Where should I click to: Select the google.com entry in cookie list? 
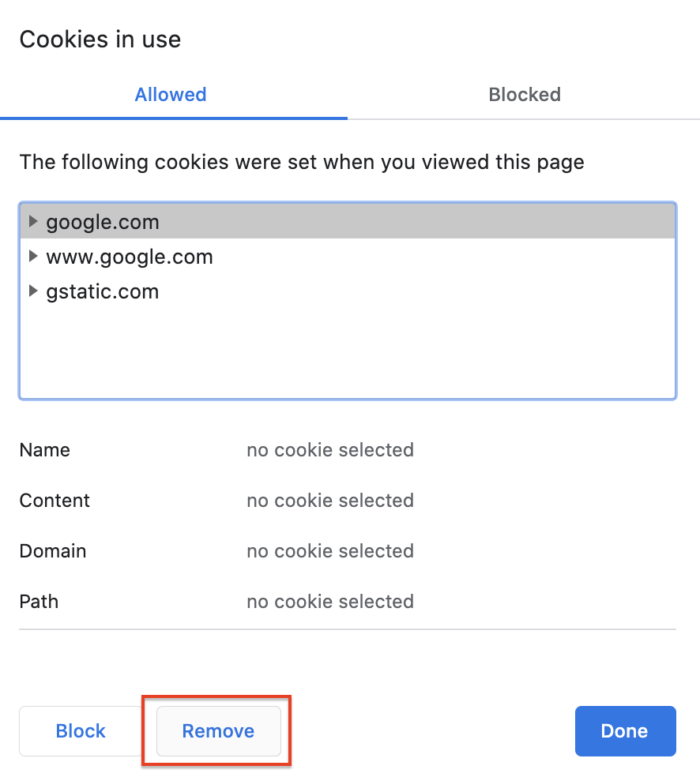103,223
